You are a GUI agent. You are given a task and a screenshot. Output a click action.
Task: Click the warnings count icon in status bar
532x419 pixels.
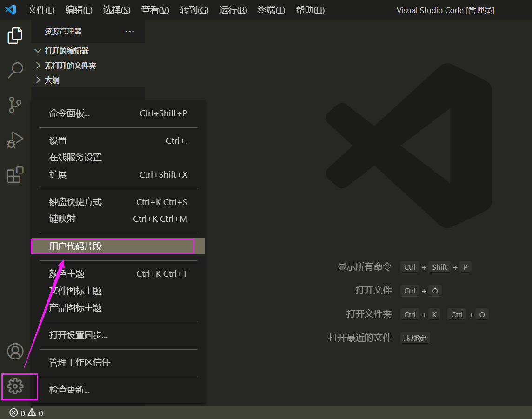click(32, 412)
